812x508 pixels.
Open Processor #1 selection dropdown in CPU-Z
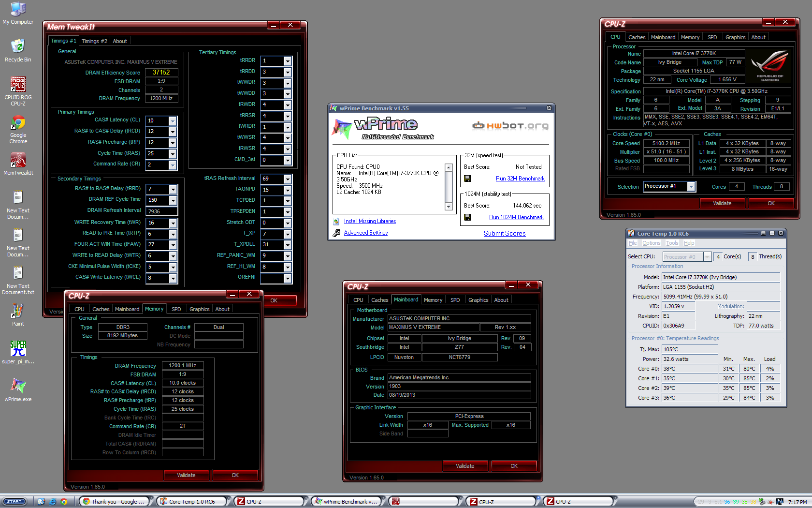[x=691, y=187]
